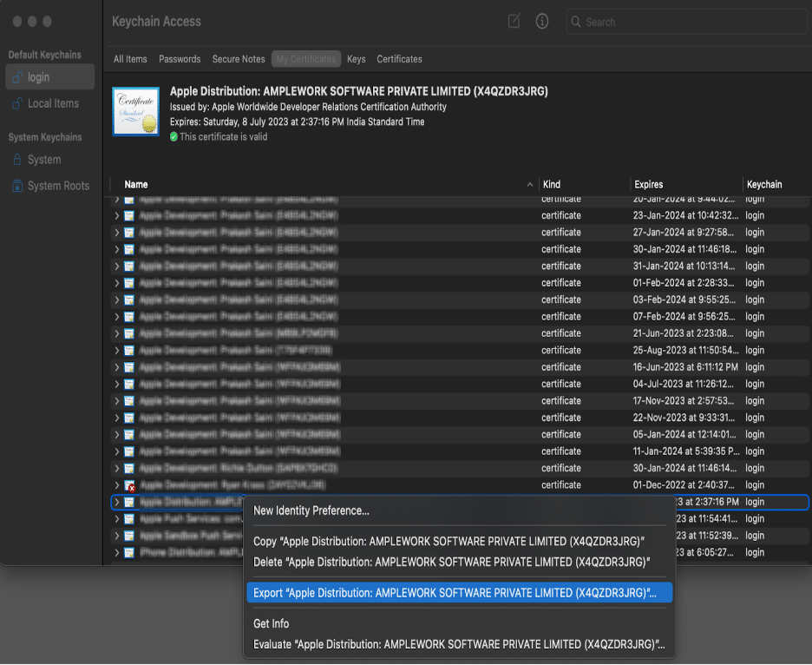Image resolution: width=812 pixels, height=665 pixels.
Task: Click certificate icon in 22-Nov-2023 row
Action: coord(129,418)
